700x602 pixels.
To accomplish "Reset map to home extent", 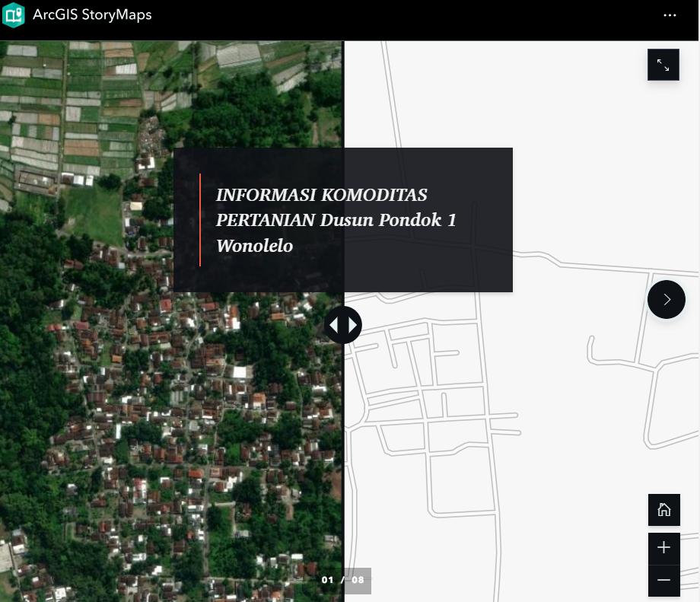I will pos(664,510).
